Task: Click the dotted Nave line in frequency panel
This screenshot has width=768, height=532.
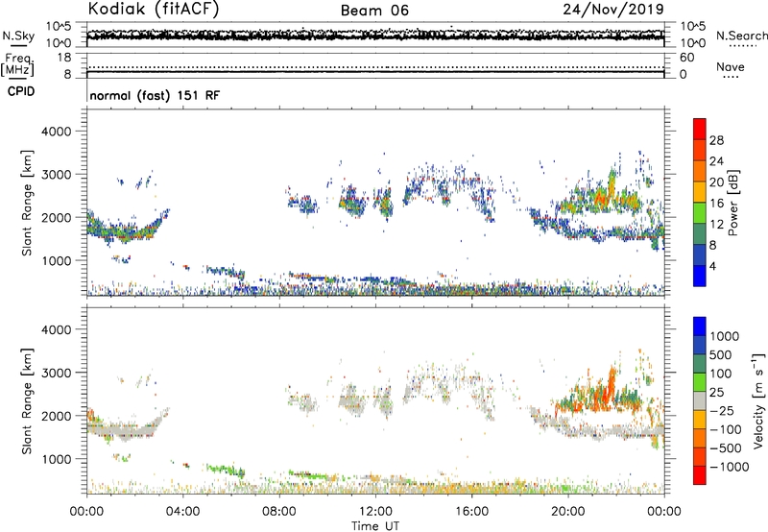Action: tap(375, 67)
